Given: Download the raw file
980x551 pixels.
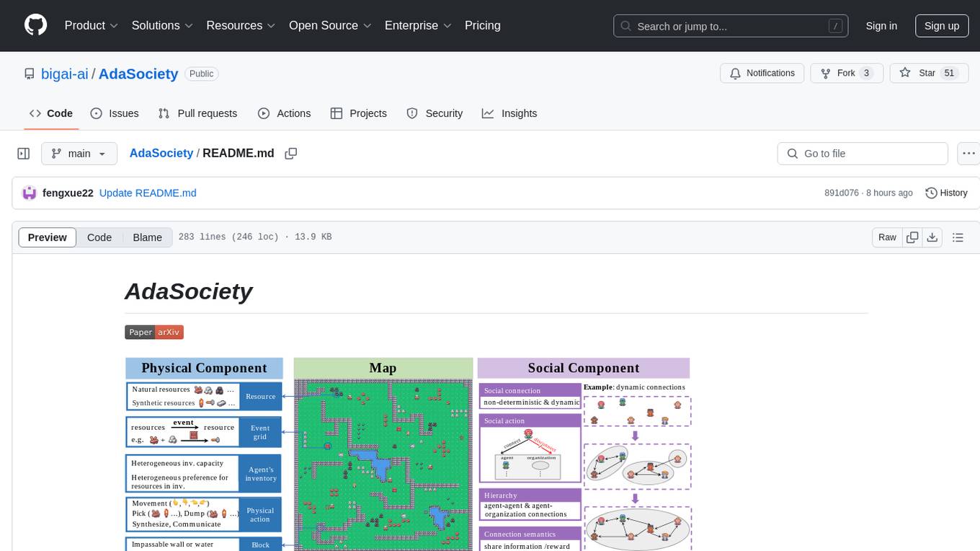Looking at the screenshot, I should 932,237.
